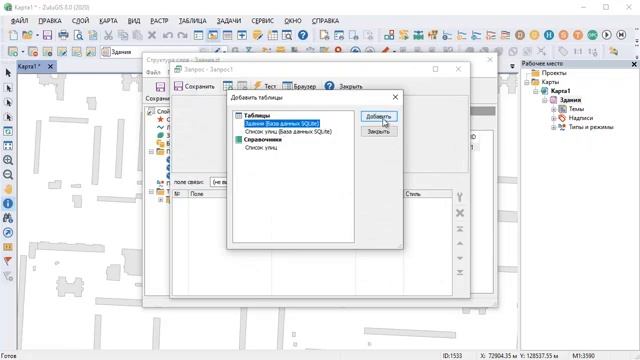Click the purple Save floppy icon in main toolbar
The height and width of the screenshot is (360, 640).
pyautogui.click(x=47, y=35)
